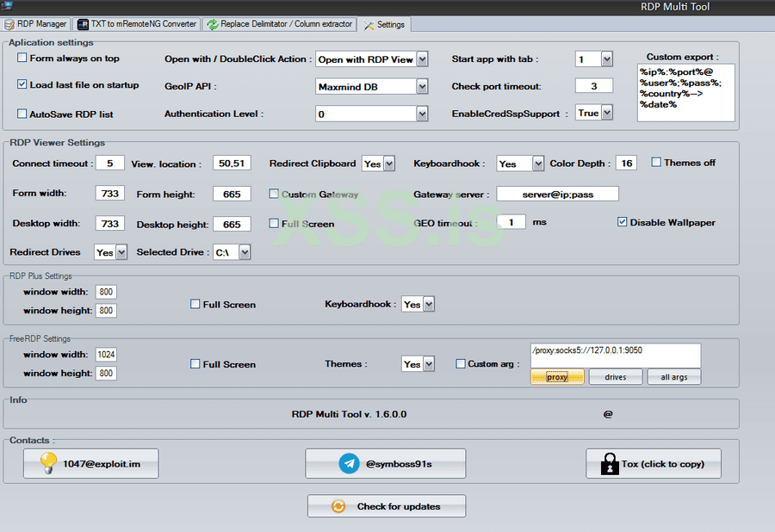This screenshot has height=532, width=775.
Task: Click the Gateway server input field
Action: 557,195
